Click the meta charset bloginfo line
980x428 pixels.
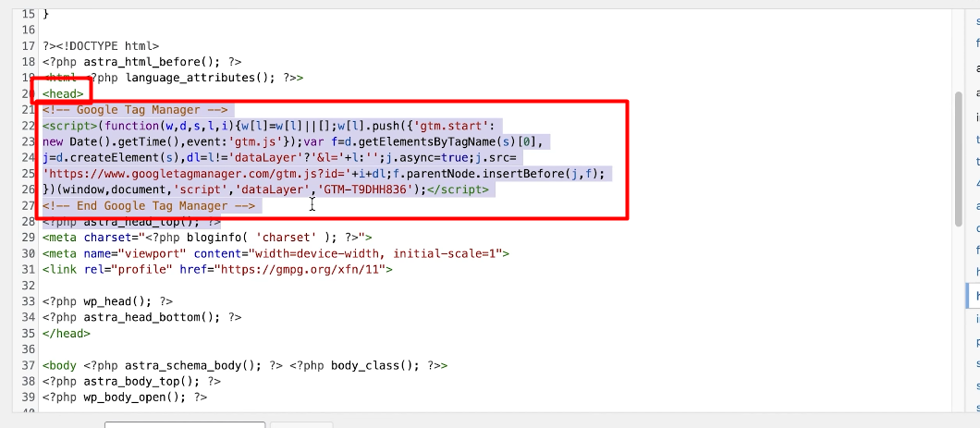[x=207, y=238]
